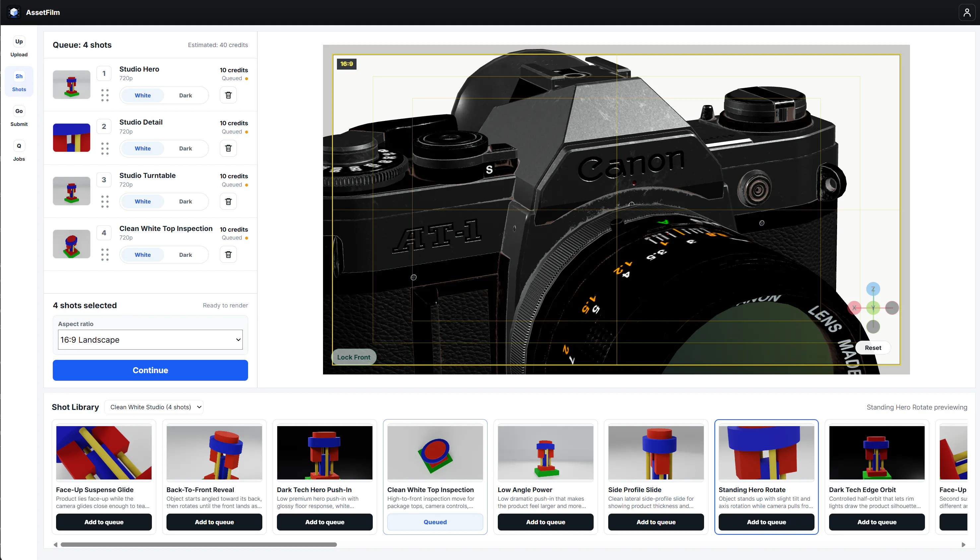This screenshot has width=980, height=560.
Task: Click the Continue button
Action: tap(150, 370)
